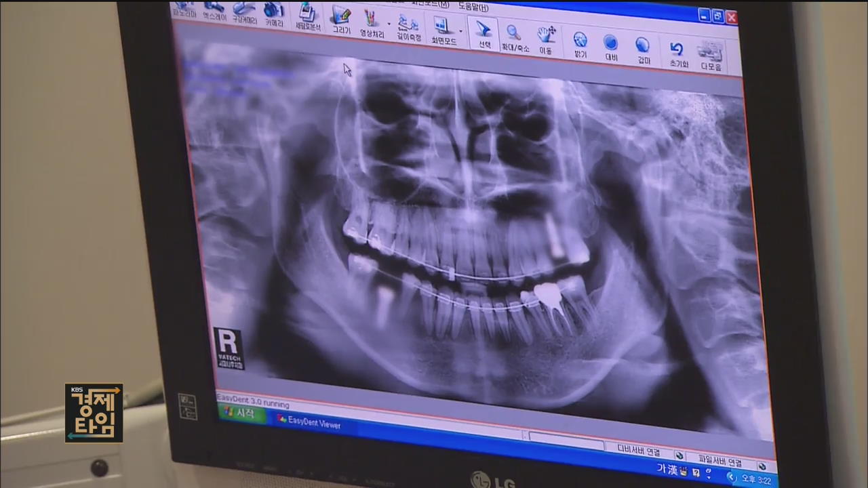Toggle the 가 Korean input mode indicator
Viewport: 868px width, 488px height.
click(x=661, y=468)
